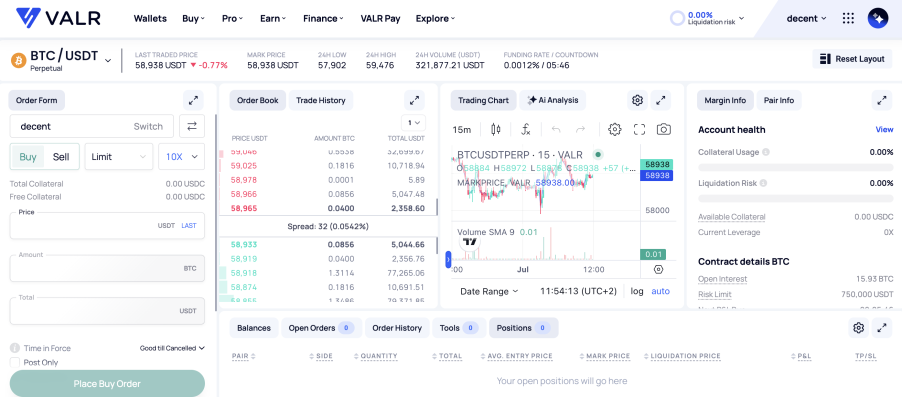Screen dimensions: 902x397
Task: Open the Pro dropdown menu
Action: tap(232, 18)
